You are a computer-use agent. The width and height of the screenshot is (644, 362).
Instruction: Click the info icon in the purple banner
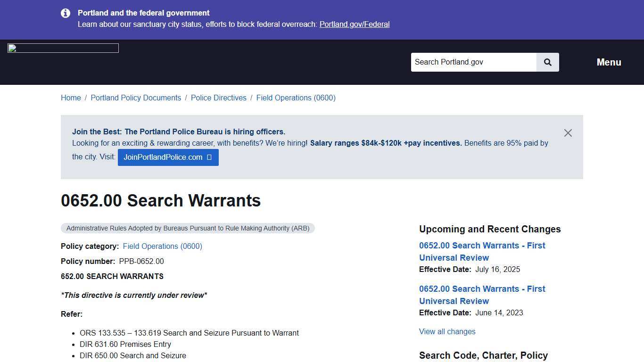(66, 13)
